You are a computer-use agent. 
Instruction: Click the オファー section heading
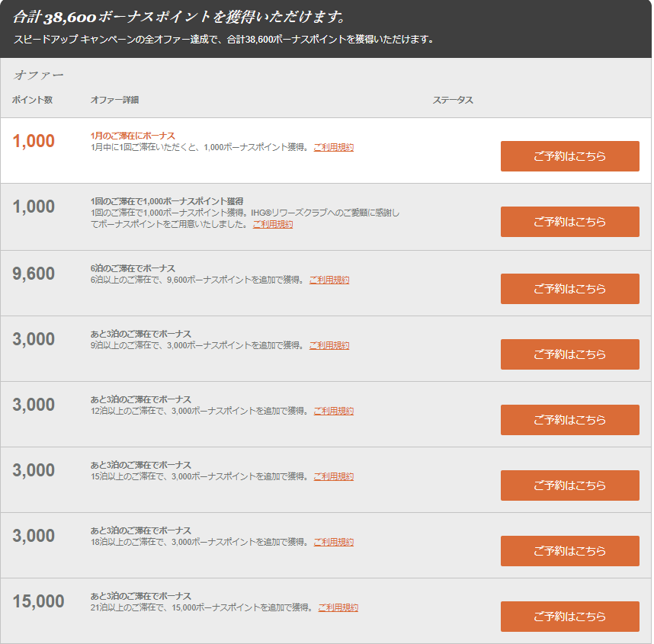38,75
